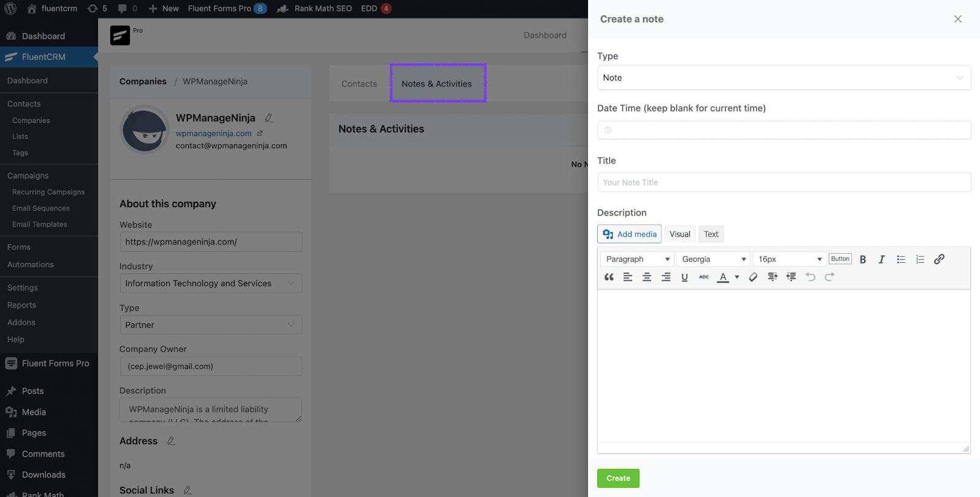Screen dimensions: 980x497
Task: Clear formatting with eraser icon
Action: point(753,277)
